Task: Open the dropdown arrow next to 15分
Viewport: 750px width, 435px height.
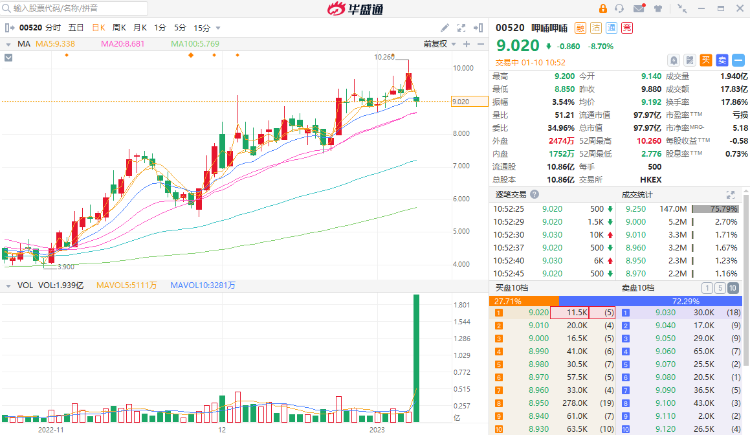Action: [218, 28]
